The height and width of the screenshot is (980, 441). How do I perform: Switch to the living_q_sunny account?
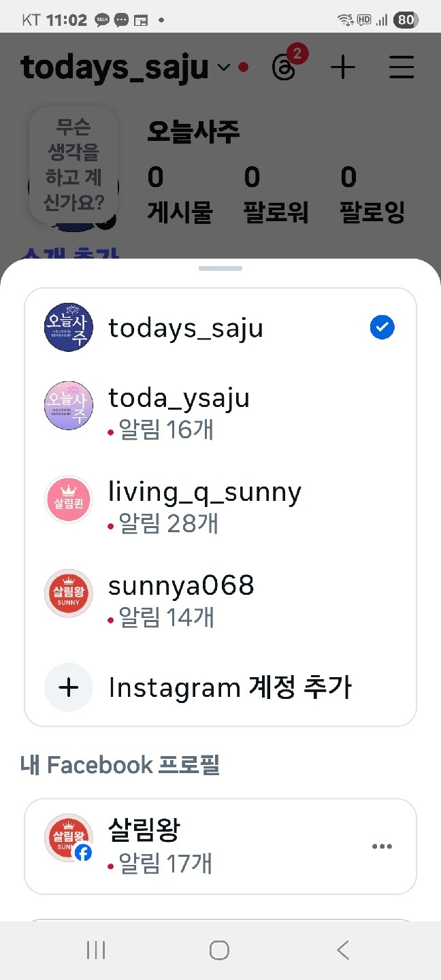204,492
